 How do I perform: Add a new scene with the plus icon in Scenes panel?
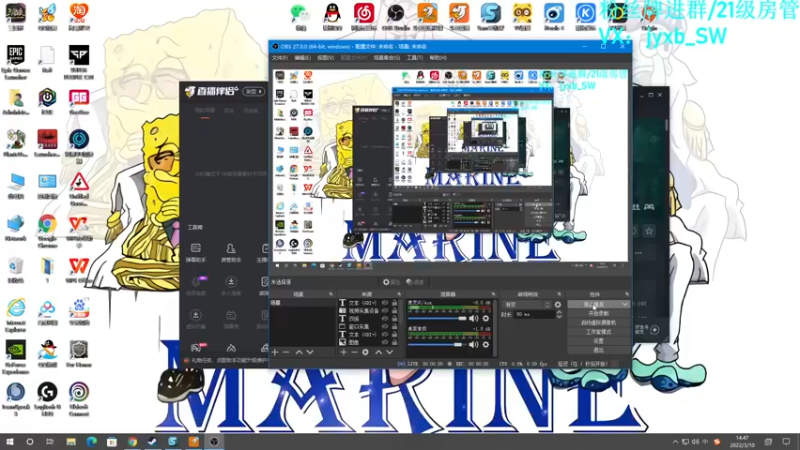coord(275,352)
